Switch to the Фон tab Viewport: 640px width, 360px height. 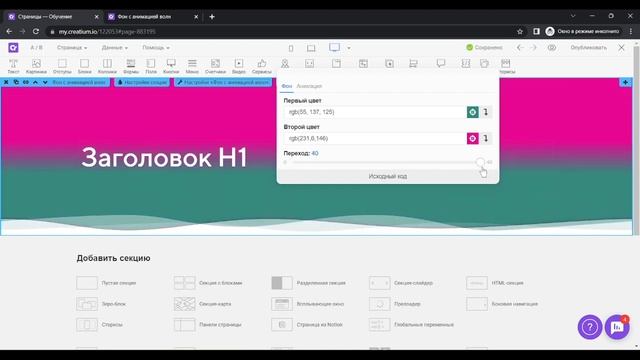pos(287,86)
